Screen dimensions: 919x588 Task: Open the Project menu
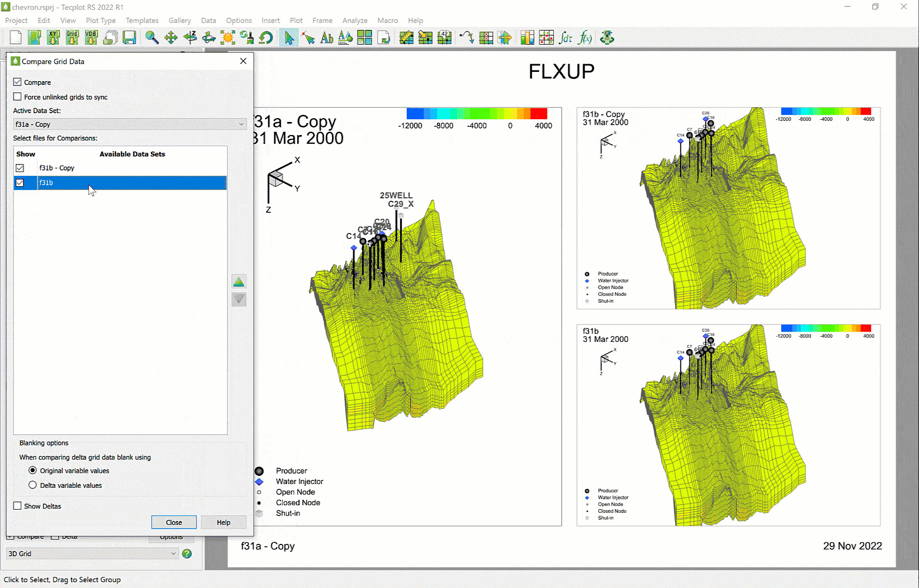pyautogui.click(x=16, y=20)
